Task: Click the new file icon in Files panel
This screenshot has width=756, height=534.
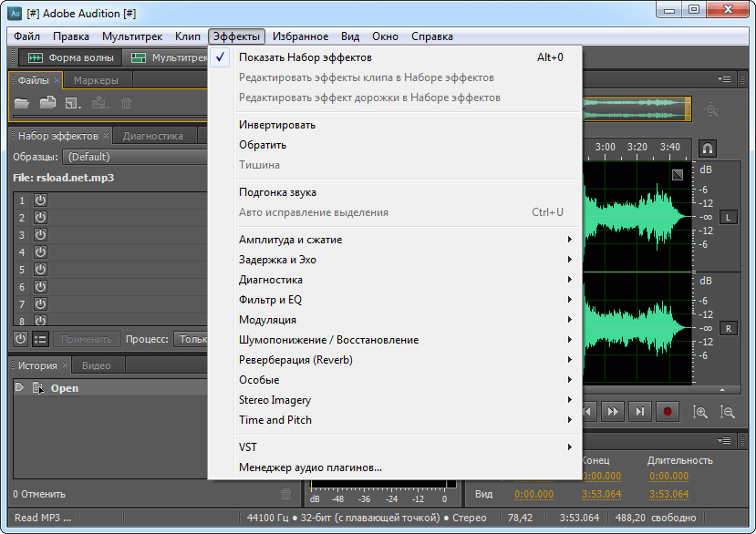Action: point(73,103)
